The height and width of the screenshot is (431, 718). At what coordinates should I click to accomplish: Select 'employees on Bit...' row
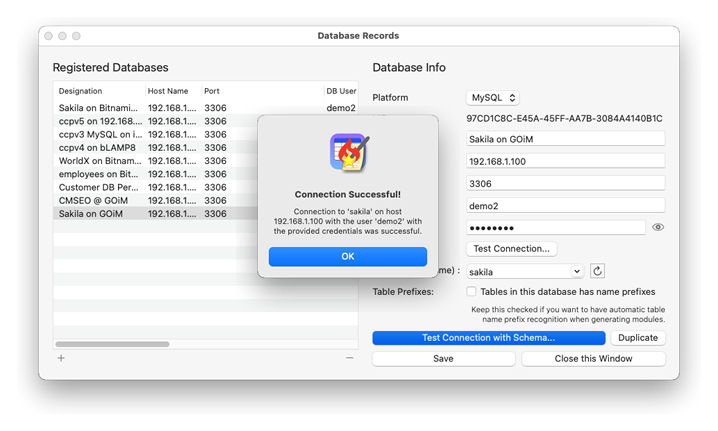coord(156,175)
